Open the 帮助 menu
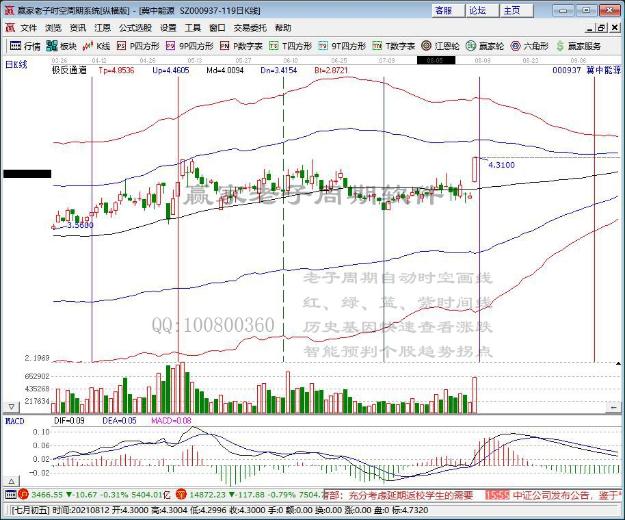The height and width of the screenshot is (520, 625). pos(283,28)
